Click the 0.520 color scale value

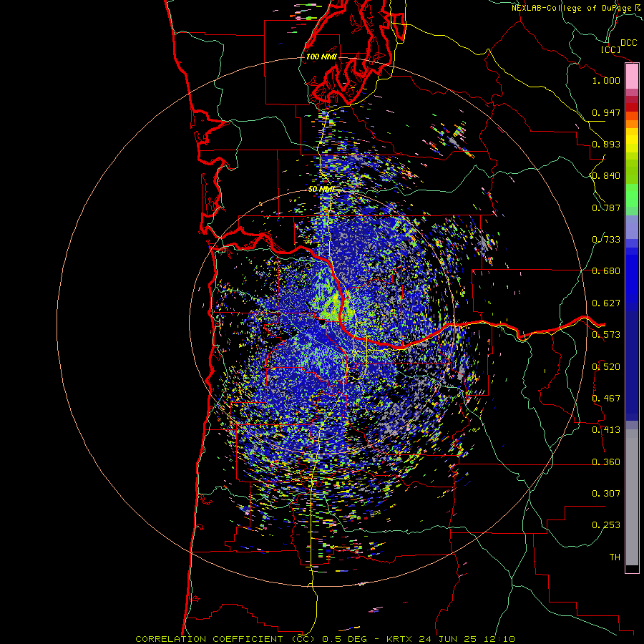tap(606, 367)
